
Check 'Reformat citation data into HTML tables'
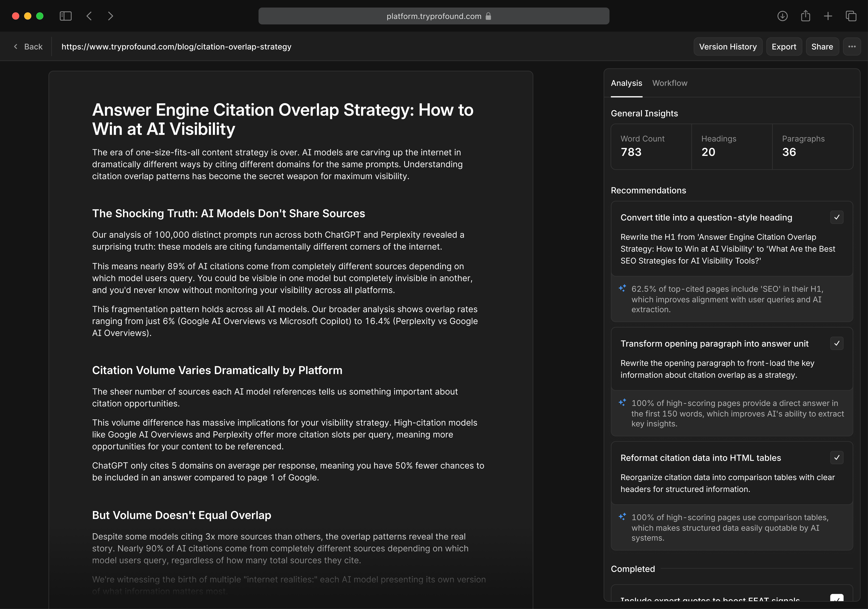click(x=837, y=457)
